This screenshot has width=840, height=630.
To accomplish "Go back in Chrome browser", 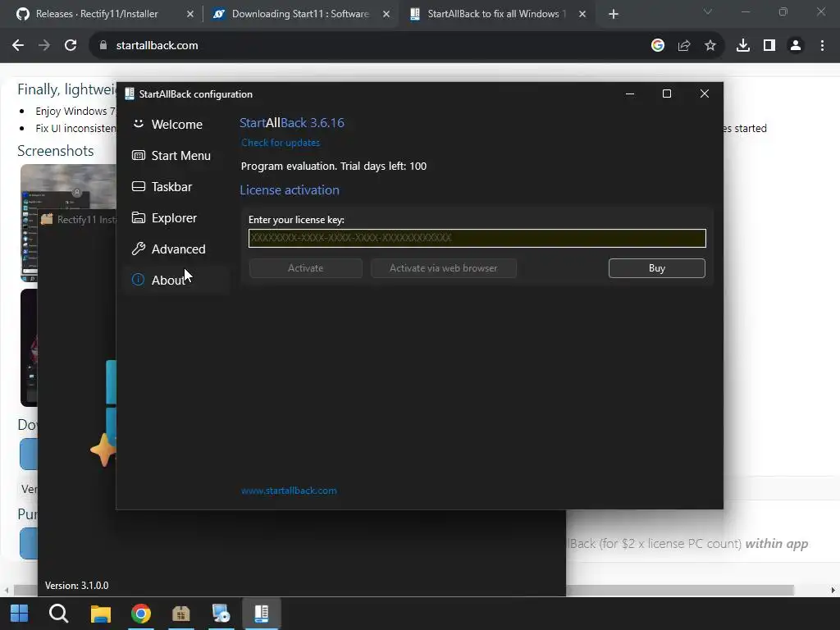I will (18, 46).
